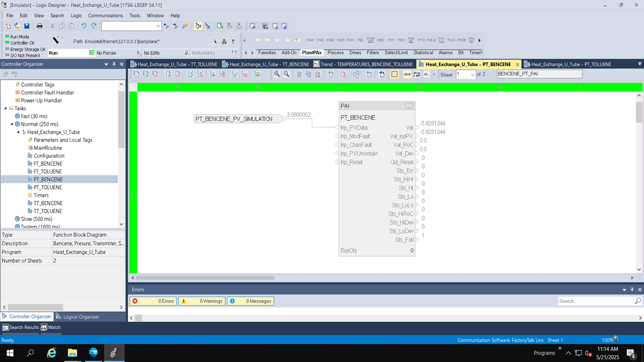Click the Redo arrow icon

coord(94,26)
